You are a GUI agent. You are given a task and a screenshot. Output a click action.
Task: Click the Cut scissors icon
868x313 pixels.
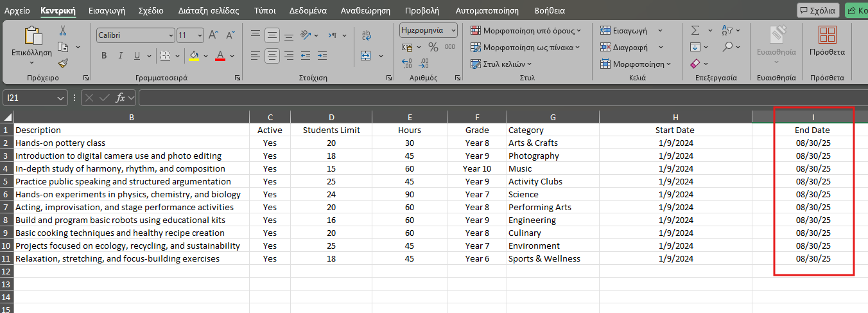pos(63,30)
